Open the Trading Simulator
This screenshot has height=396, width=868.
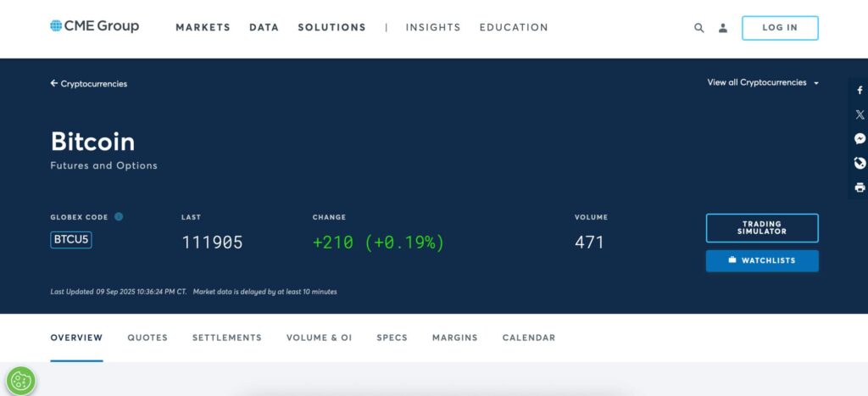tap(762, 228)
